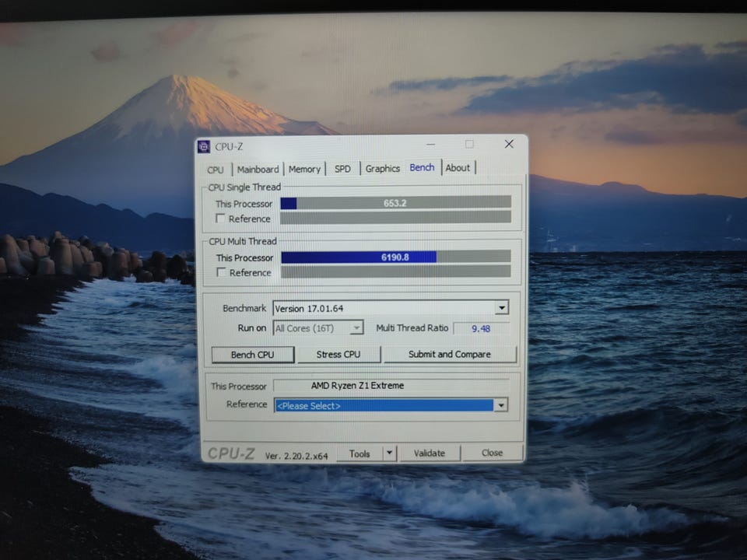Enable Reference checkbox under CPU Single Thread

(x=220, y=218)
